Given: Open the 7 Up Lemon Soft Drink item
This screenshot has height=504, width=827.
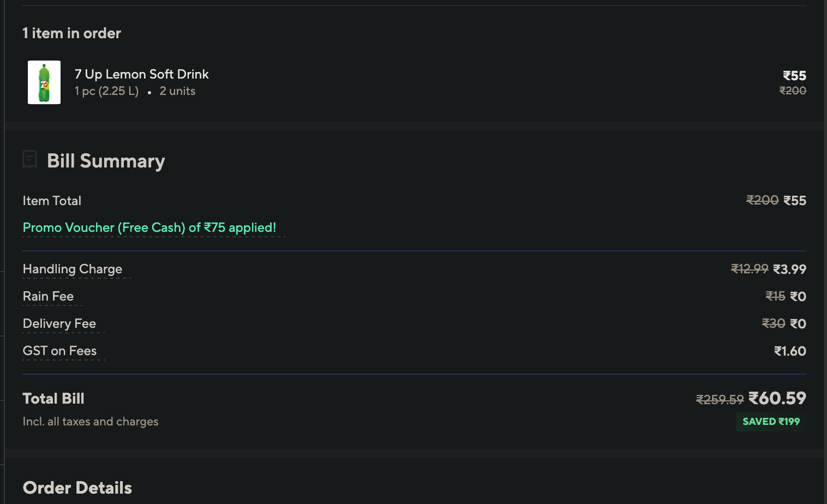Looking at the screenshot, I should (x=142, y=74).
